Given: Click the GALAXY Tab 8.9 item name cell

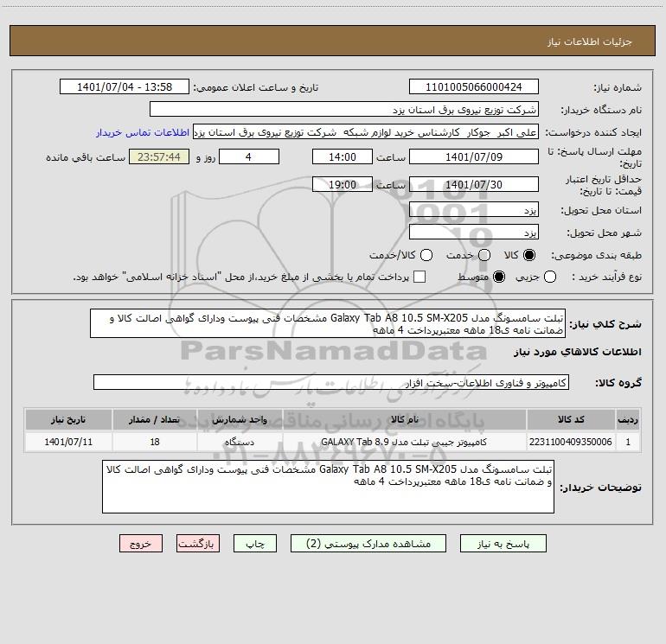Looking at the screenshot, I should pos(405,442).
